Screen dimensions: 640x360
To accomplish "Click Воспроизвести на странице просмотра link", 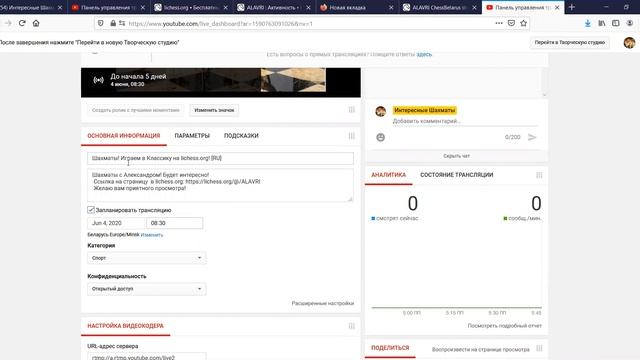I will [480, 349].
